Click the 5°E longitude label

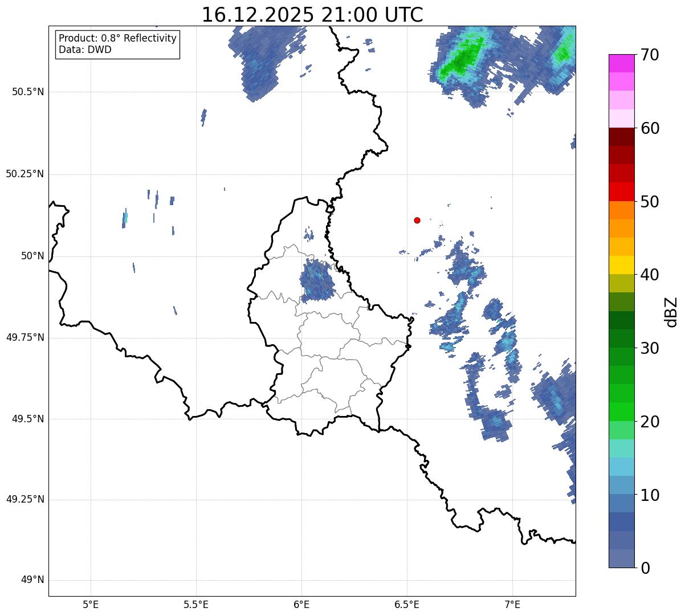[x=91, y=605]
